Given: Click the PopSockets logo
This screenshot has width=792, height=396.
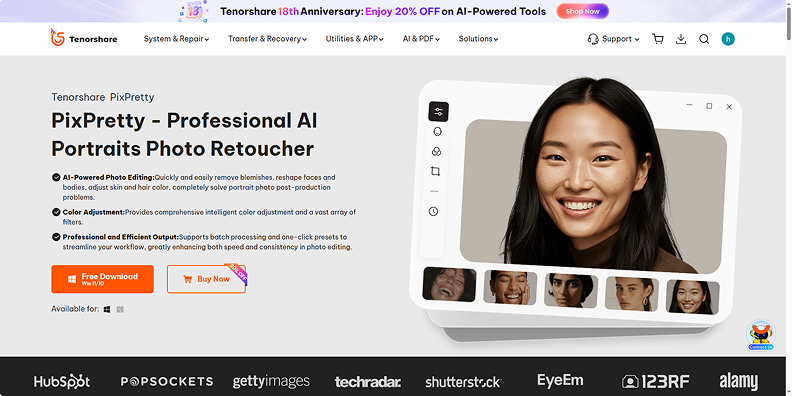Looking at the screenshot, I should pos(167,381).
